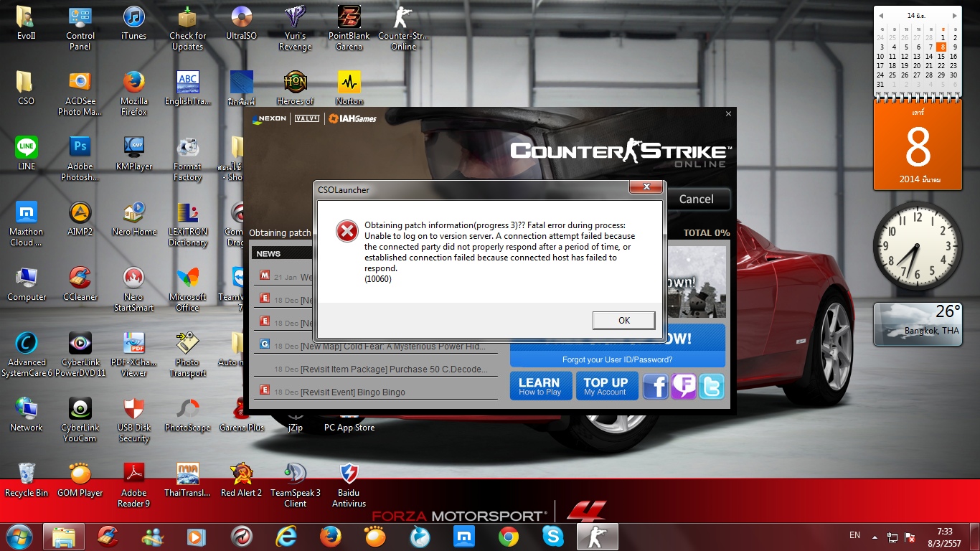Viewport: 980px width, 551px height.
Task: Select the Adobe Reader 9 desktop icon
Action: [134, 486]
